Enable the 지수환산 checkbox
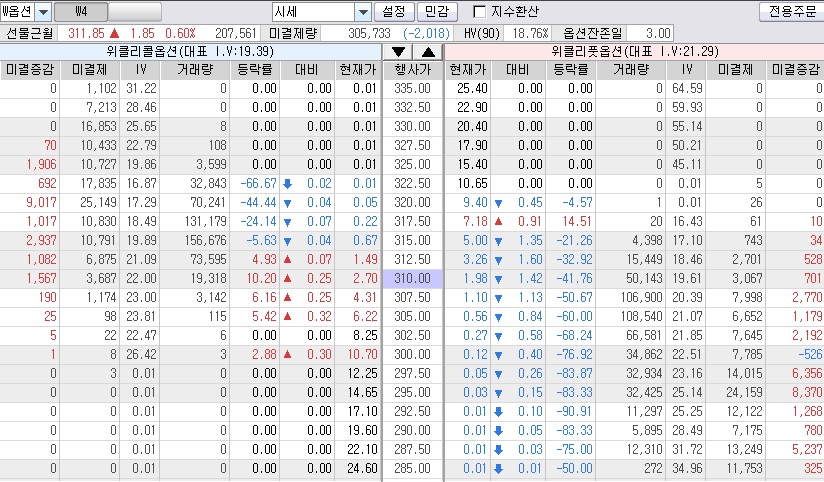Viewport: 824px width, 482px height. 479,12
